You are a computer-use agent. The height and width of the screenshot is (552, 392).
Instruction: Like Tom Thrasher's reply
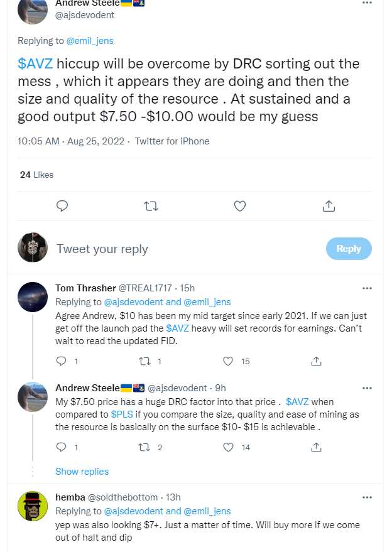229,361
